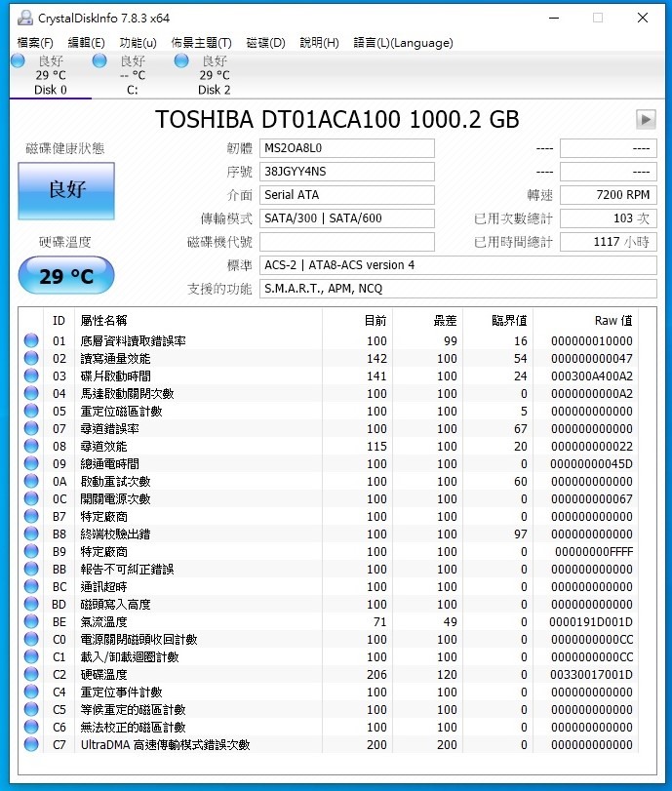Click the next disk arrow button

point(646,120)
